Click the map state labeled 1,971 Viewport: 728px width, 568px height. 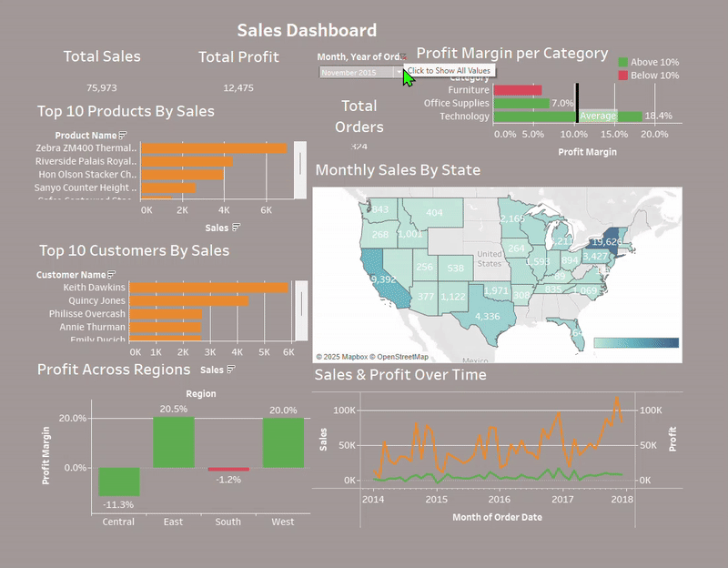pyautogui.click(x=496, y=290)
